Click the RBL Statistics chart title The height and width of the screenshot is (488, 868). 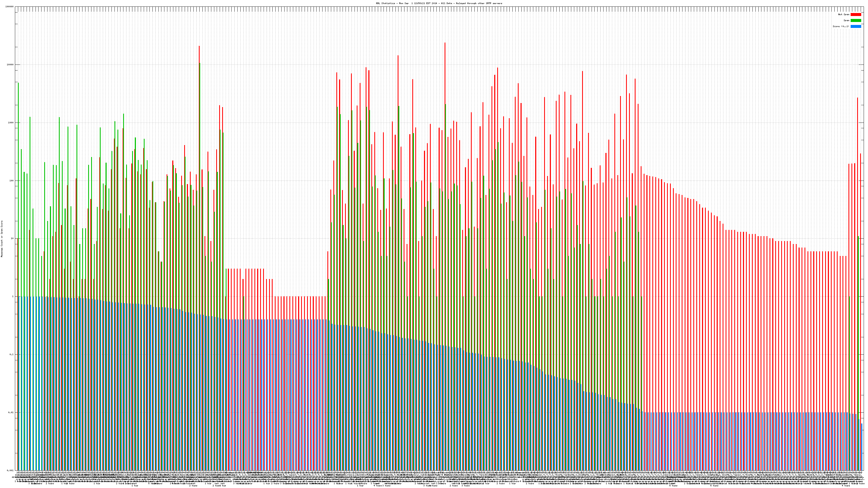pyautogui.click(x=439, y=3)
